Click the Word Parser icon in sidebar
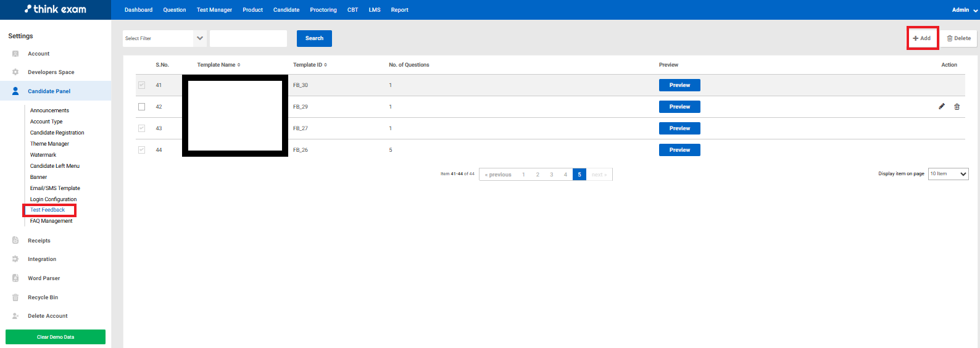This screenshot has width=980, height=348. 15,278
